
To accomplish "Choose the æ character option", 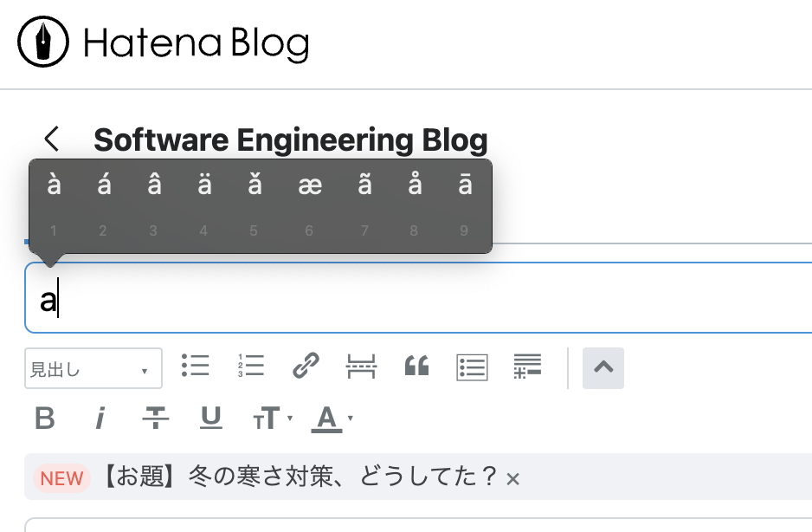I will (309, 185).
